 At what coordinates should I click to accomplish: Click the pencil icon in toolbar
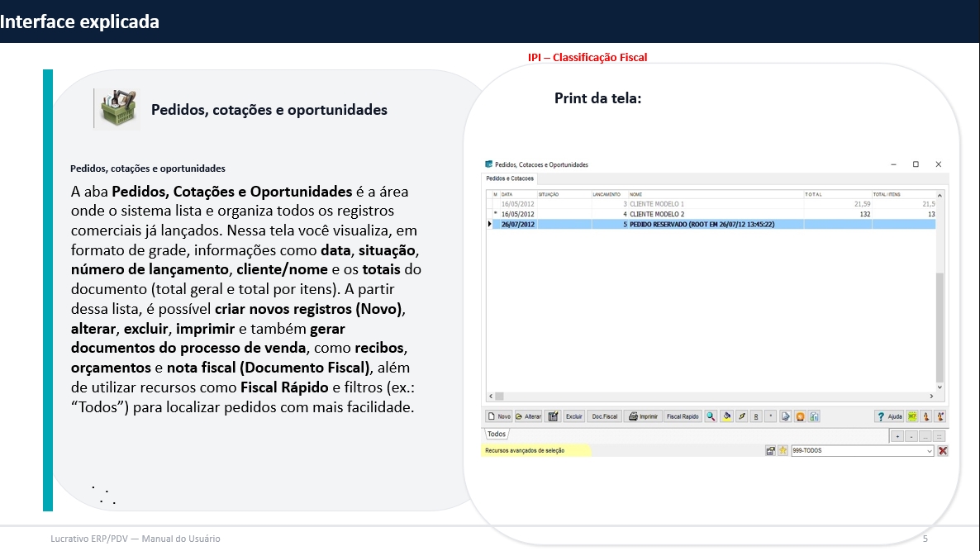pyautogui.click(x=741, y=416)
